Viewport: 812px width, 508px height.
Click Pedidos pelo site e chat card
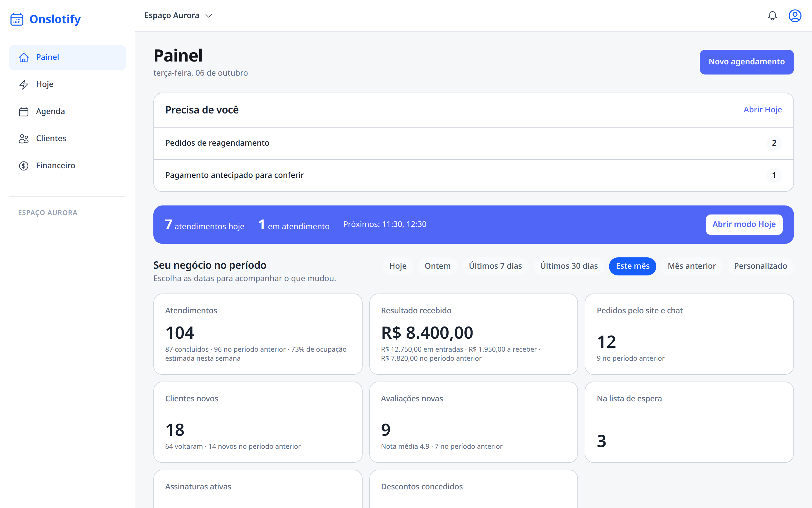[689, 334]
